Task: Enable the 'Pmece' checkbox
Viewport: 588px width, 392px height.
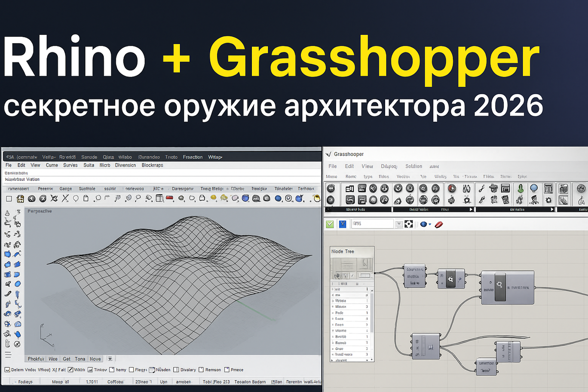Action: tap(227, 370)
